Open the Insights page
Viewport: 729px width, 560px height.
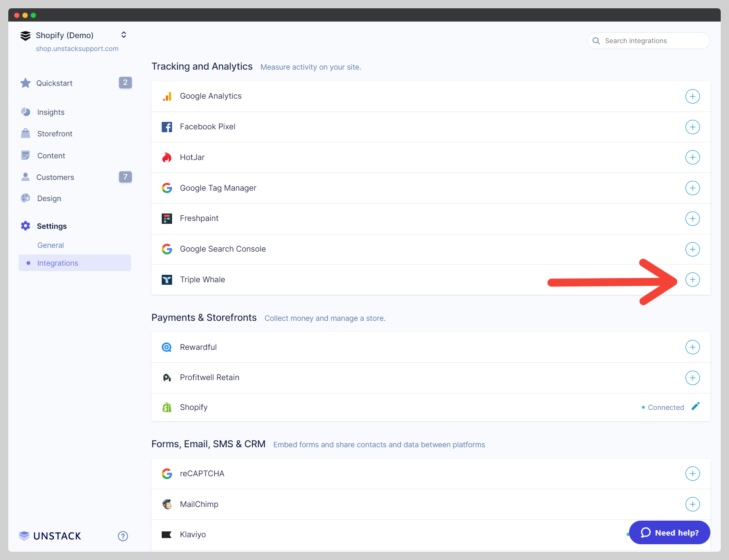click(x=51, y=112)
